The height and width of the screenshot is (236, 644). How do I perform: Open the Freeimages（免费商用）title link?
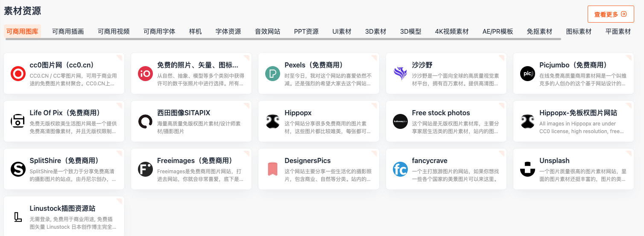(x=195, y=160)
